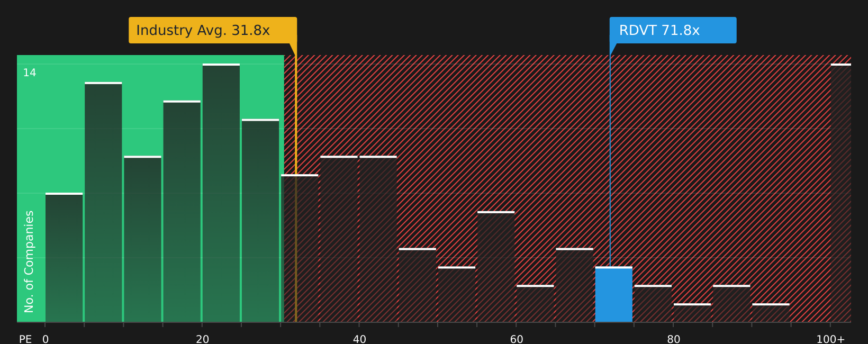The height and width of the screenshot is (344, 868).
Task: Click the 'No. of Companies' axis title
Action: [x=29, y=261]
